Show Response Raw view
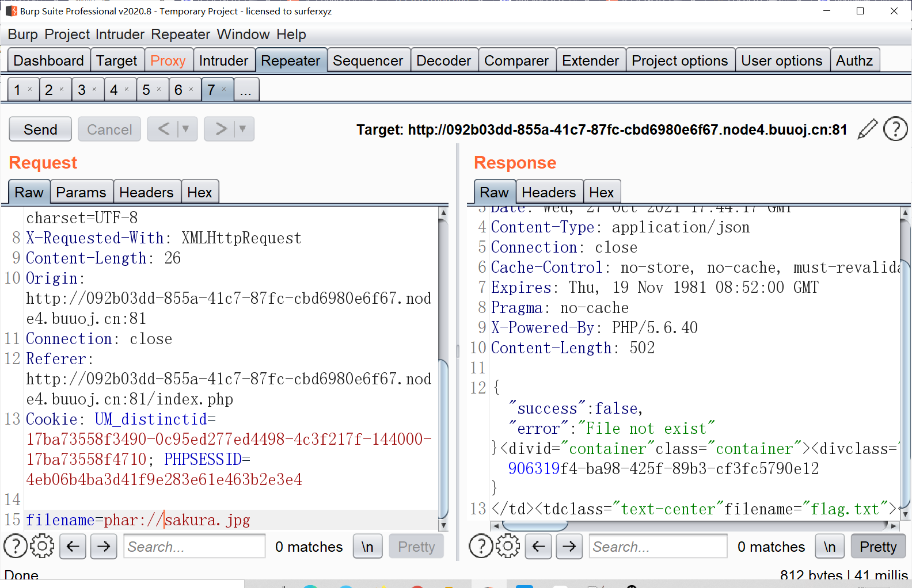This screenshot has width=912, height=588. click(494, 192)
